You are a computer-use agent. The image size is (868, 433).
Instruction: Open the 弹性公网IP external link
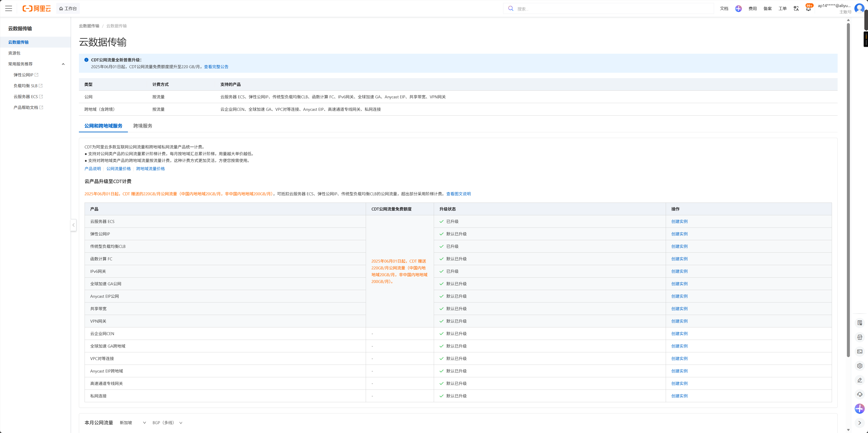pos(23,75)
